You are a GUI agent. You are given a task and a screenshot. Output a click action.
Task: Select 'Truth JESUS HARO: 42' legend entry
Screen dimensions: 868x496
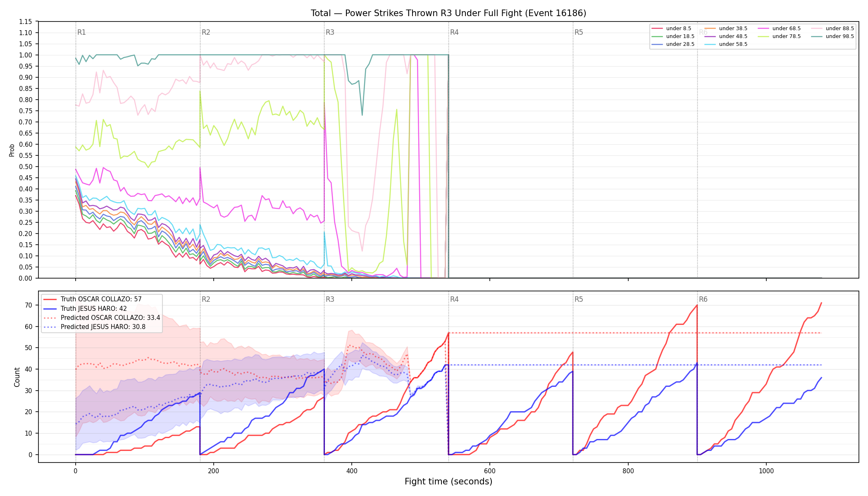tap(85, 308)
